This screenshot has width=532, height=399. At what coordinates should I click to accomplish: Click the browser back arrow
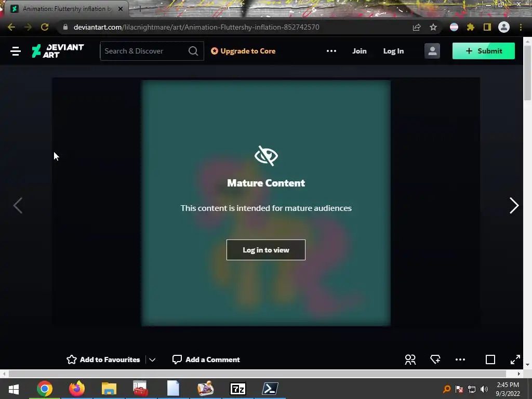point(11,27)
